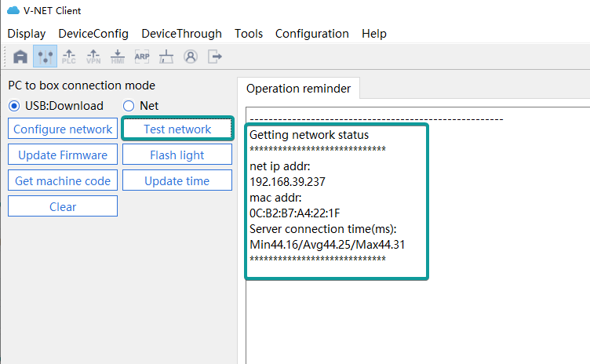Click the V-NET Client cloud logo
The image size is (590, 364).
click(x=13, y=10)
